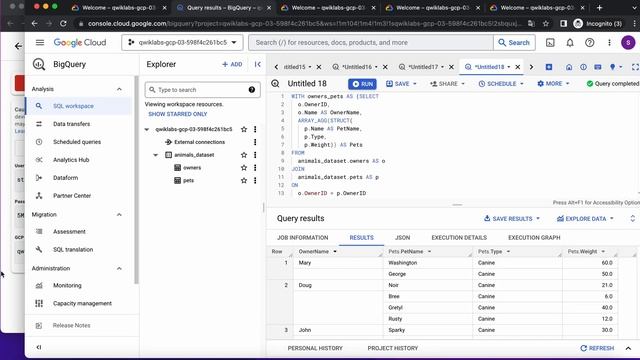
Task: Star the animals_dataset dataset
Action: [x=244, y=155]
